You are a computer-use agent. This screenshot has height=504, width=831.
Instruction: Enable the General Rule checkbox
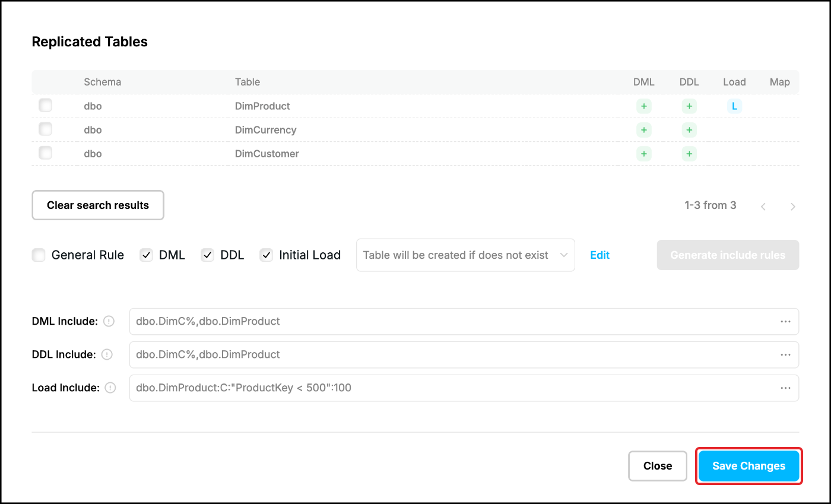tap(39, 255)
